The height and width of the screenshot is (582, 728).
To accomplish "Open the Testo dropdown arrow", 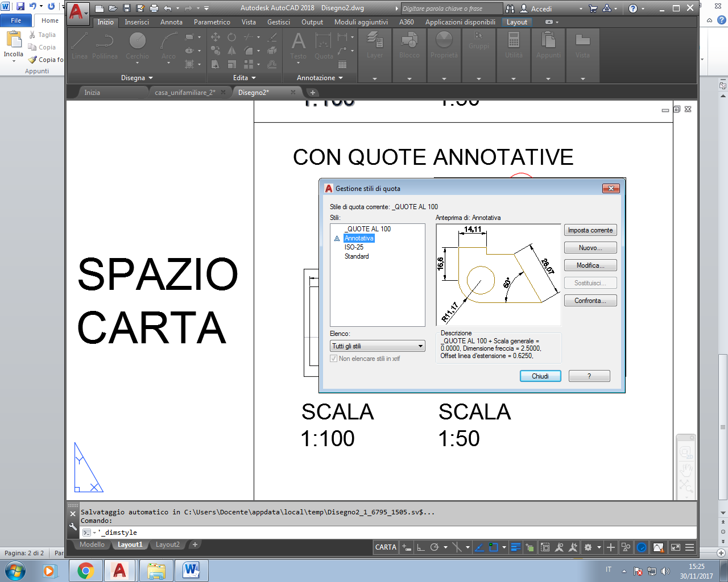I will click(298, 63).
